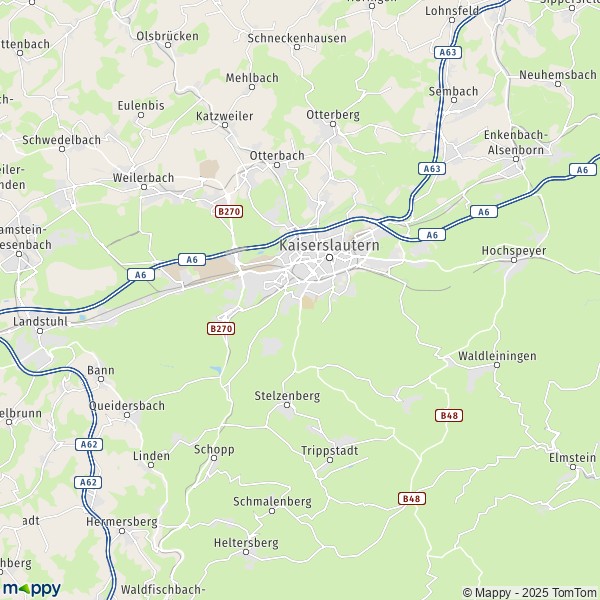Click the B270 road shield north of A6

pyautogui.click(x=229, y=211)
